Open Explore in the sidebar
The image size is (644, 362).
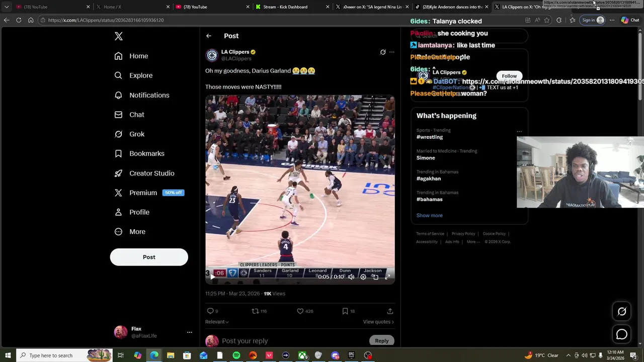pyautogui.click(x=133, y=75)
